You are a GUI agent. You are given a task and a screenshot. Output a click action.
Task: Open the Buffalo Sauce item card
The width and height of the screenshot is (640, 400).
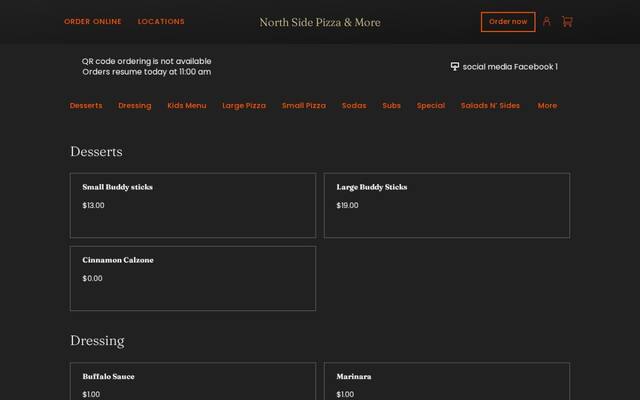tap(193, 381)
